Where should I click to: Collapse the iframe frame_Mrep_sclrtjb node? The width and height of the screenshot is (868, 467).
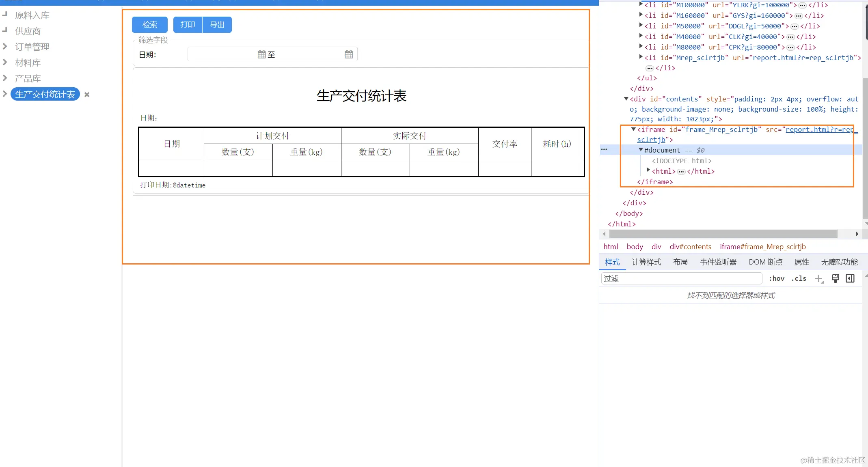tap(633, 129)
